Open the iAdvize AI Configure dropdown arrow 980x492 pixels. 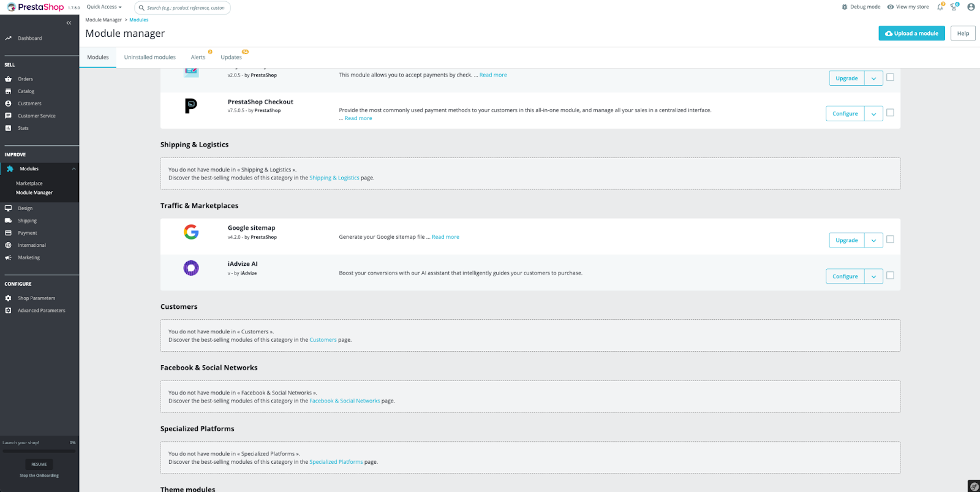coord(873,276)
